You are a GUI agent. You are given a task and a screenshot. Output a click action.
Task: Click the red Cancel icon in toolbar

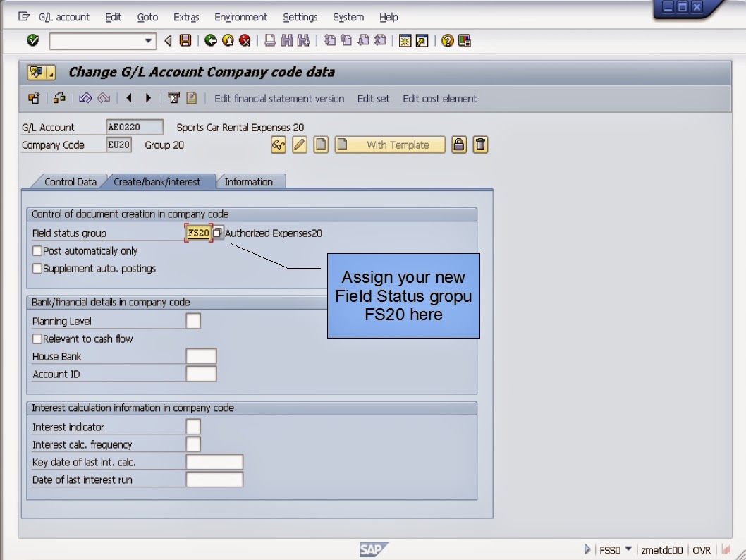[x=246, y=40]
